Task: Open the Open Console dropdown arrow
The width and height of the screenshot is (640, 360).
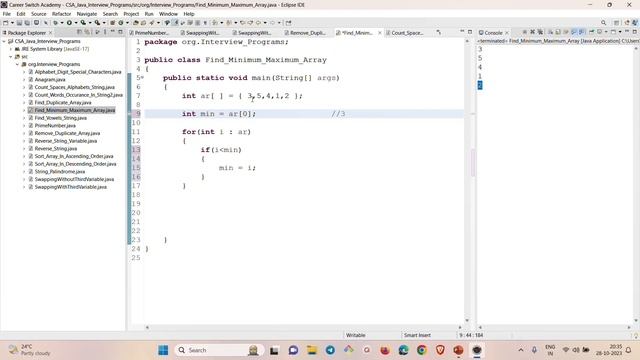Action: click(x=620, y=32)
